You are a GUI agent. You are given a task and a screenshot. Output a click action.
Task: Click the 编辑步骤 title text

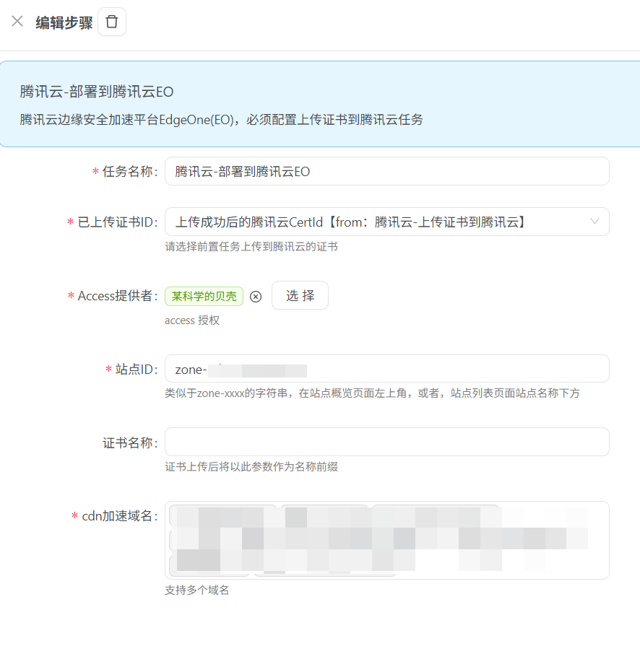64,22
